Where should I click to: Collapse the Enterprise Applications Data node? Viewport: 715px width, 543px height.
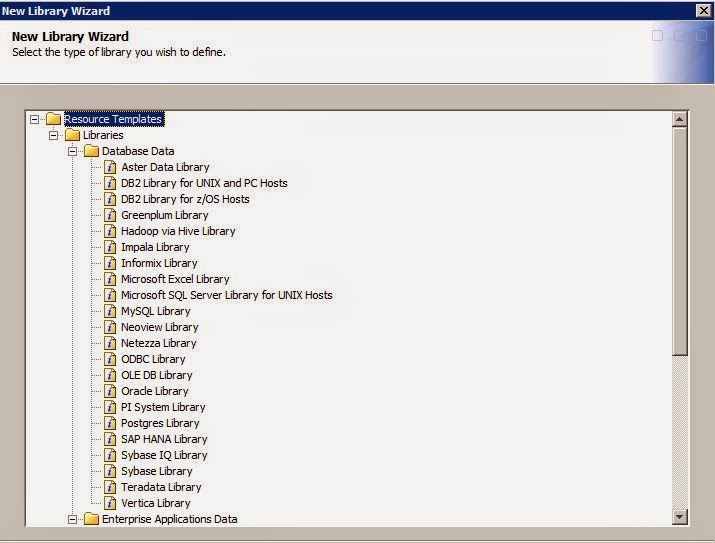(x=73, y=519)
